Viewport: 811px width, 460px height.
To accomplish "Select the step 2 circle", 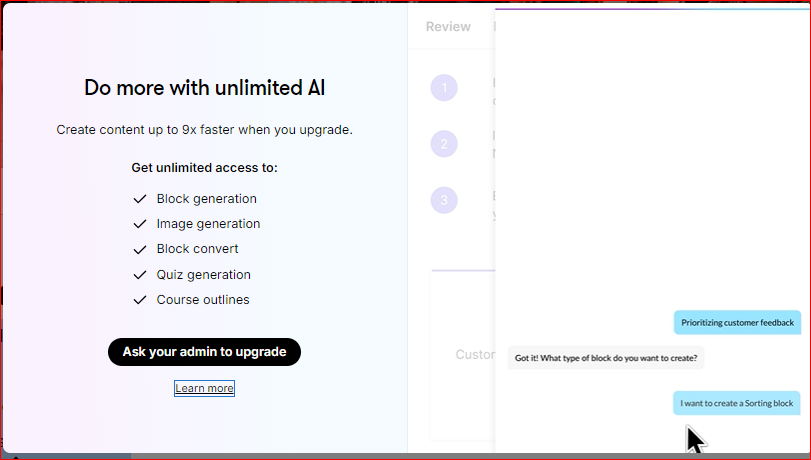I will point(444,143).
